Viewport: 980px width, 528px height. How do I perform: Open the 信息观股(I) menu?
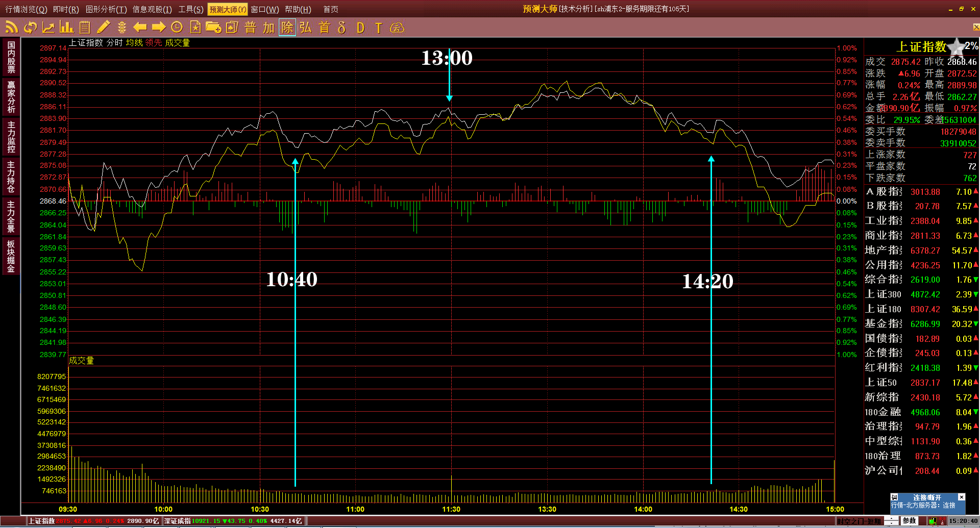coord(152,9)
